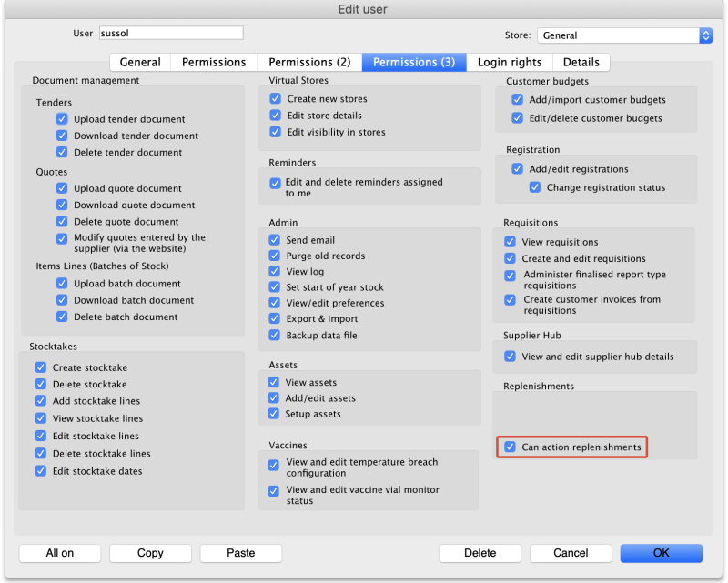The width and height of the screenshot is (728, 583).
Task: Confirm changes with the OK button
Action: tap(662, 553)
